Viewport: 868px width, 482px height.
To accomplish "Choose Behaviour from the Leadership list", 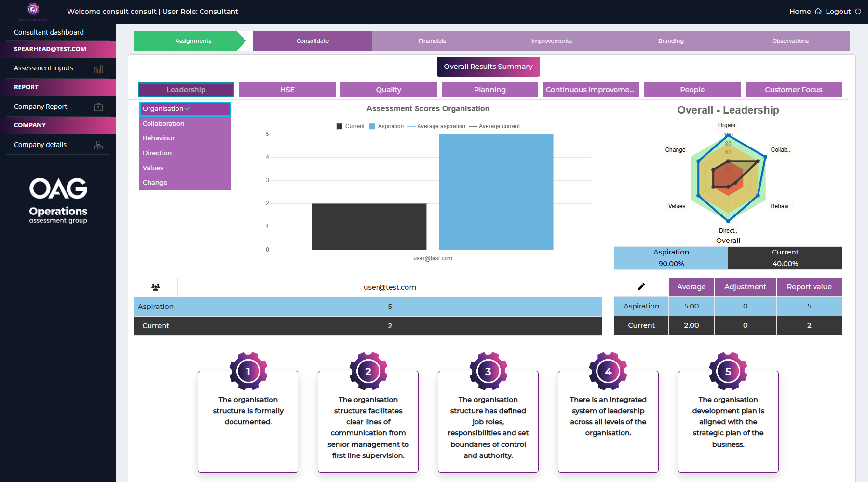I will [159, 138].
